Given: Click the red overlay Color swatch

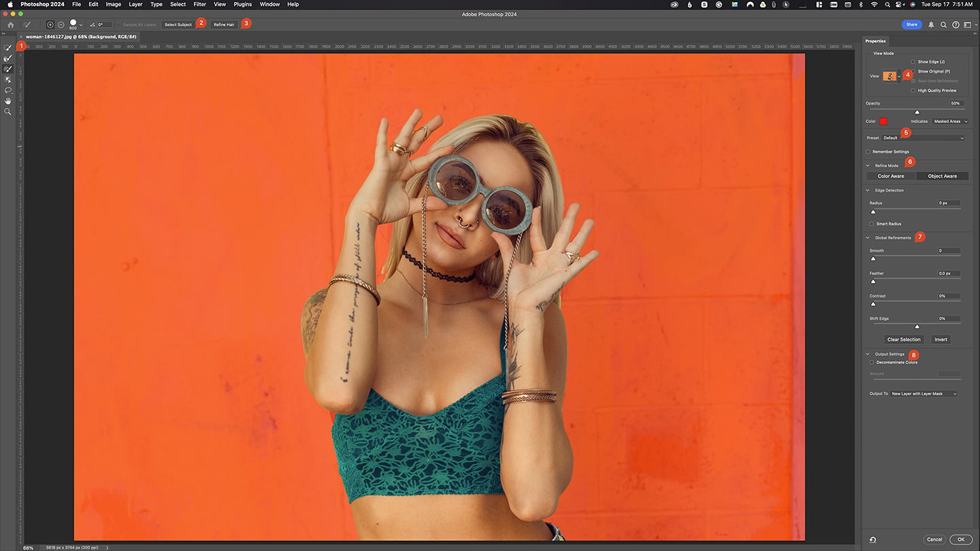Looking at the screenshot, I should (x=883, y=121).
